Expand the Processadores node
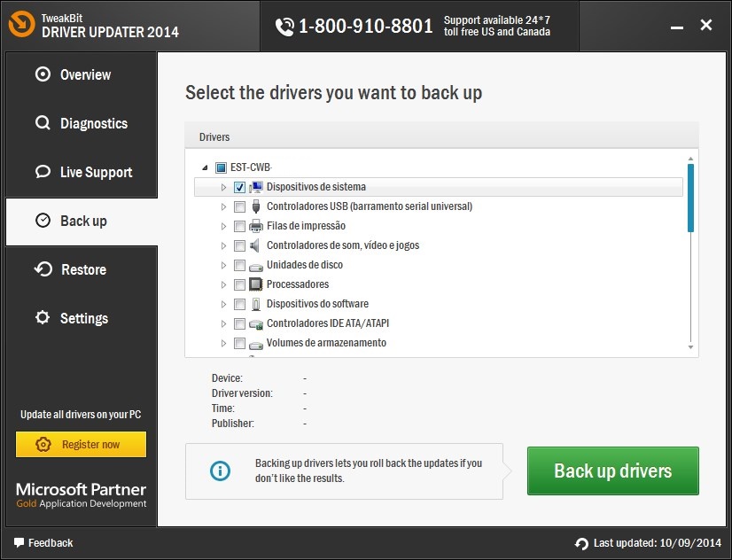Screen dimensions: 732x560 click(x=223, y=284)
